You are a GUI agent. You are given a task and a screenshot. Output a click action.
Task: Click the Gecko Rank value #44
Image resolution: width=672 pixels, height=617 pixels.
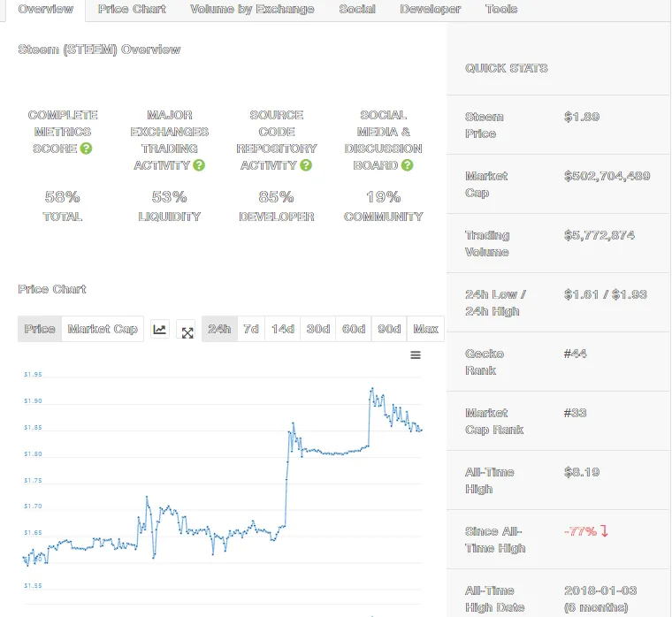(575, 354)
